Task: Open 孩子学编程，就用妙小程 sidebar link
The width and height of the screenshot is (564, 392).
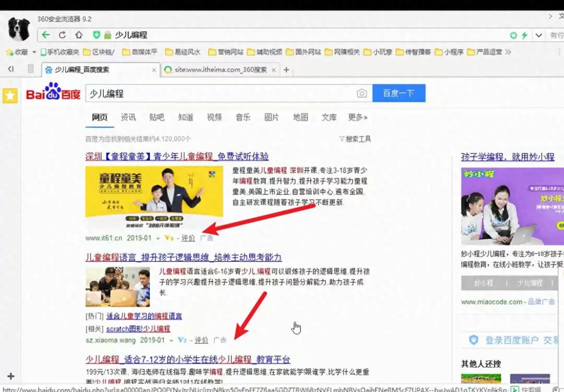Action: coord(508,157)
